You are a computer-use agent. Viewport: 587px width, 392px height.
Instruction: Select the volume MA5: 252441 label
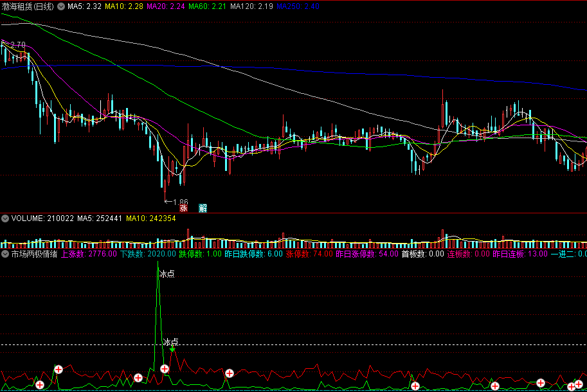click(x=100, y=218)
